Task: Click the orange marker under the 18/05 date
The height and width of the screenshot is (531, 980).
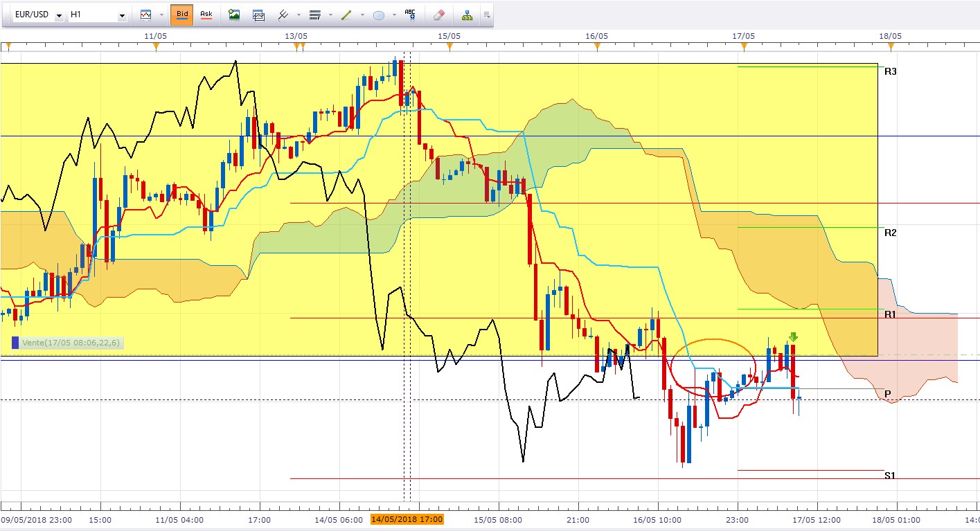Action: [891, 46]
